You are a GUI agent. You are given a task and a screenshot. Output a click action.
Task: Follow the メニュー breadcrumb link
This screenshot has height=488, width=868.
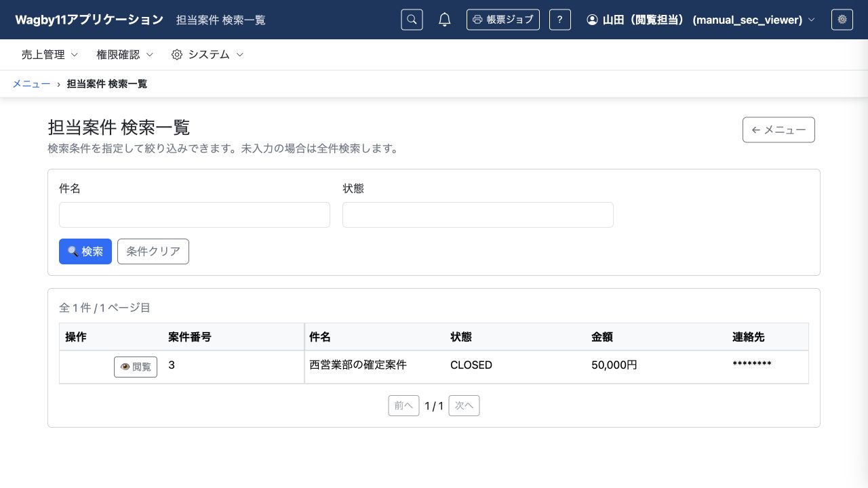[x=31, y=84]
